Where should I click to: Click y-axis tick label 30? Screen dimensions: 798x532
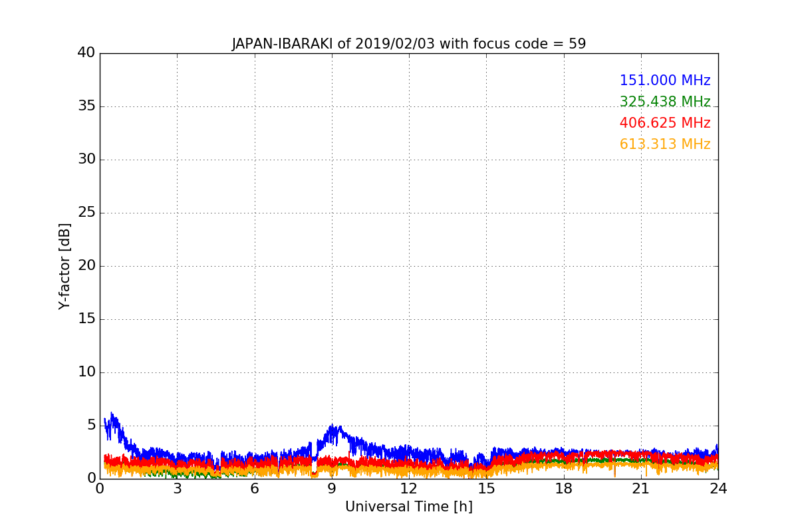pyautogui.click(x=86, y=159)
